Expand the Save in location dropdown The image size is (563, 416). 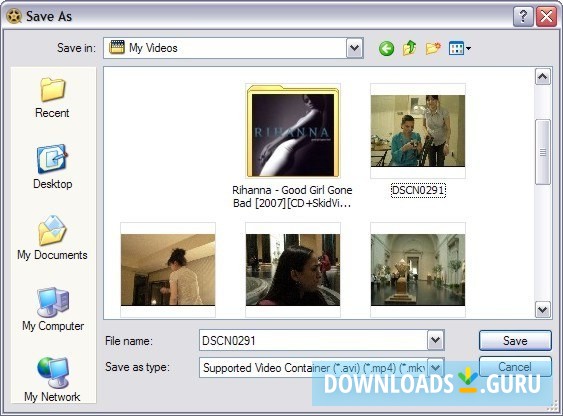click(x=354, y=48)
